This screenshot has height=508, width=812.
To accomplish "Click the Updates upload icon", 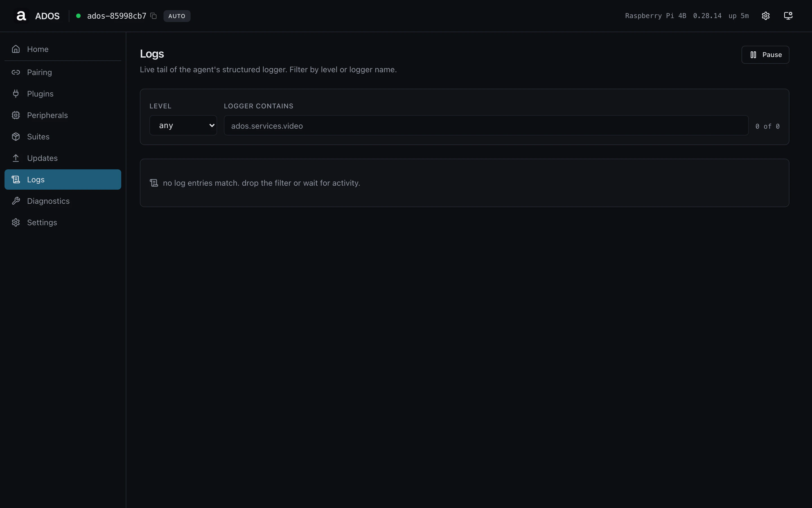I will pos(16,158).
